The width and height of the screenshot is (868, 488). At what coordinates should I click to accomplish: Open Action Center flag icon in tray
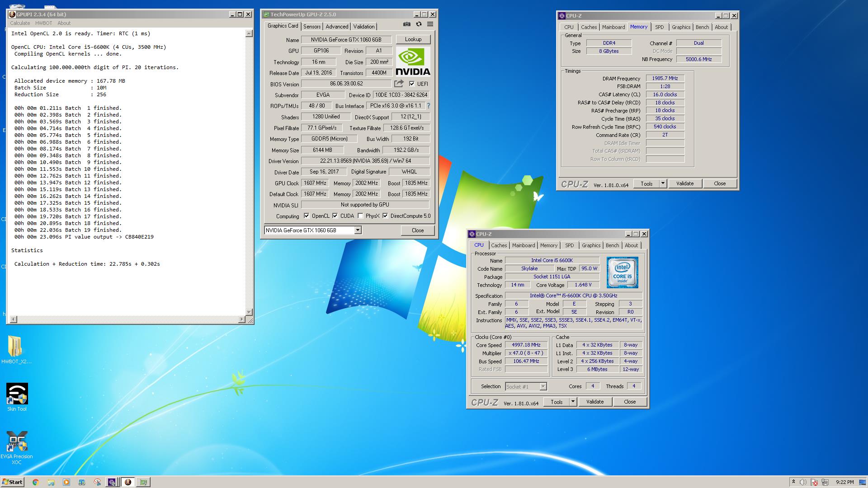814,482
